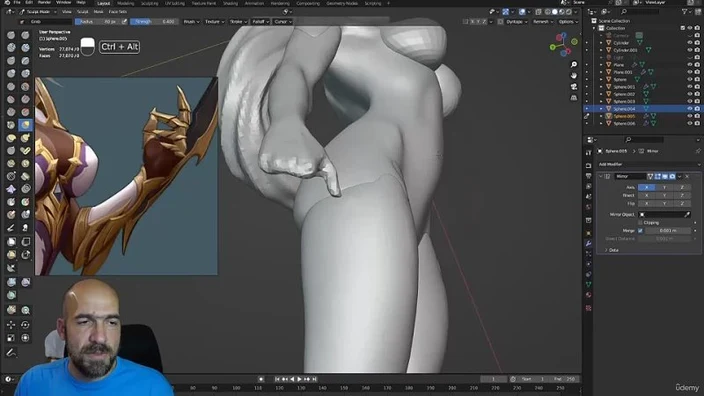Open the Face Sets menu
The image size is (704, 396).
point(118,12)
